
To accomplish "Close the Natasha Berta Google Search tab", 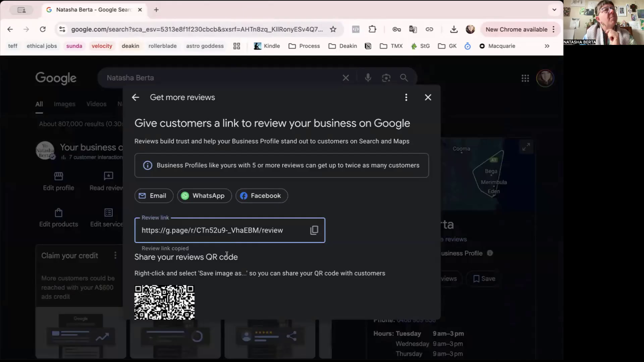I will (140, 10).
